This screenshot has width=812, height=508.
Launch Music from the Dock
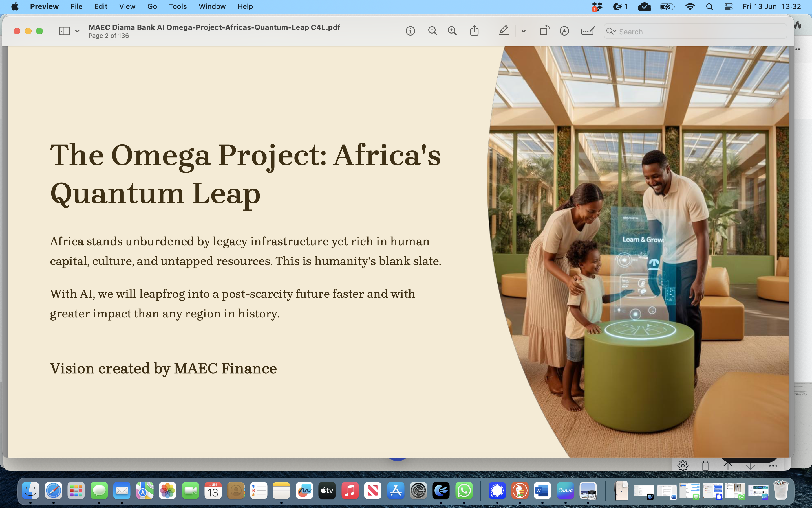click(350, 491)
